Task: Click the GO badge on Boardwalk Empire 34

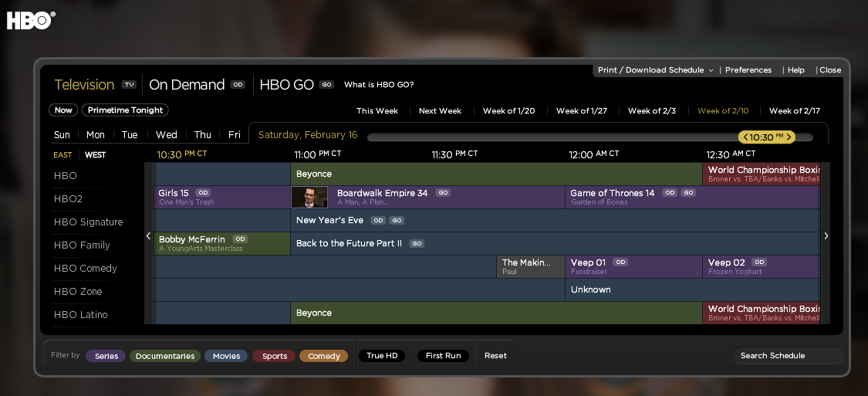Action: tap(443, 193)
